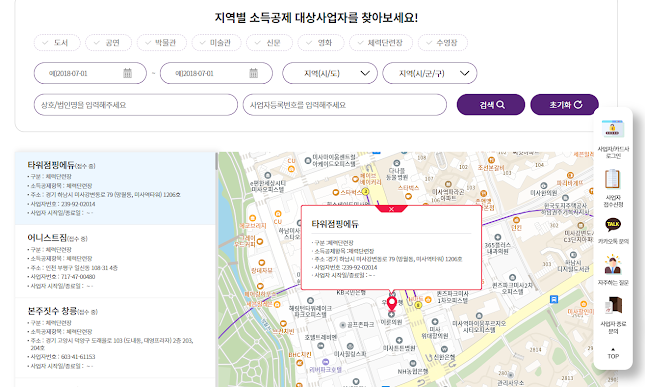Viewport: 645px width, 387px height.
Task: Toggle the 수영장 category chip
Action: point(443,43)
